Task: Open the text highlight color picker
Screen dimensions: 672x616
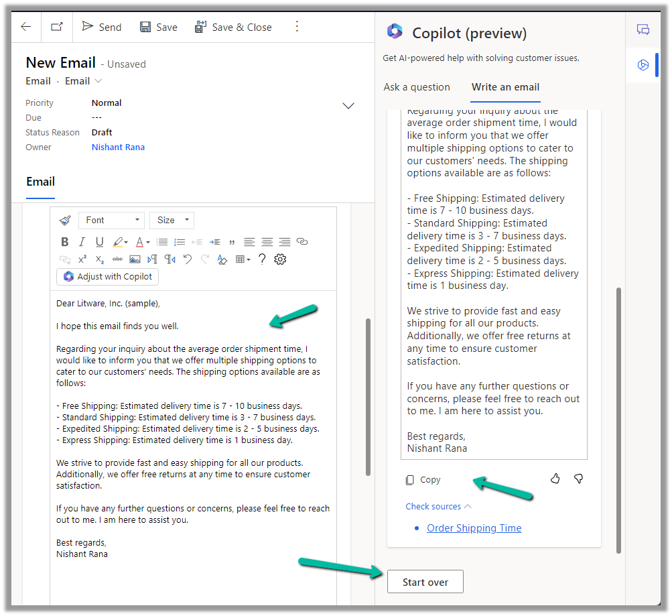Action: coord(119,242)
